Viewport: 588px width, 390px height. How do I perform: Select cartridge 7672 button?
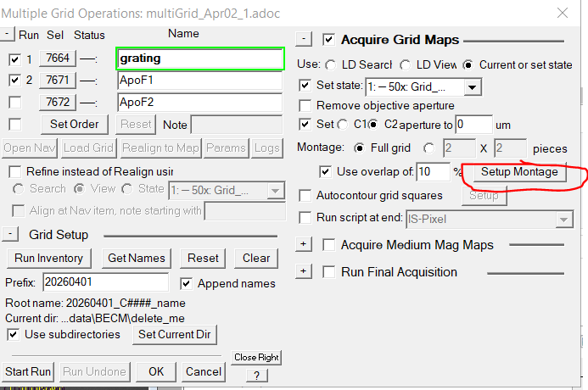pos(58,102)
